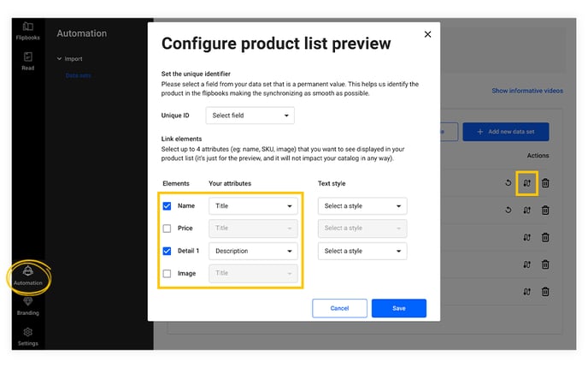Click configure icon in third data set row
This screenshot has height=368, width=588.
(x=526, y=237)
